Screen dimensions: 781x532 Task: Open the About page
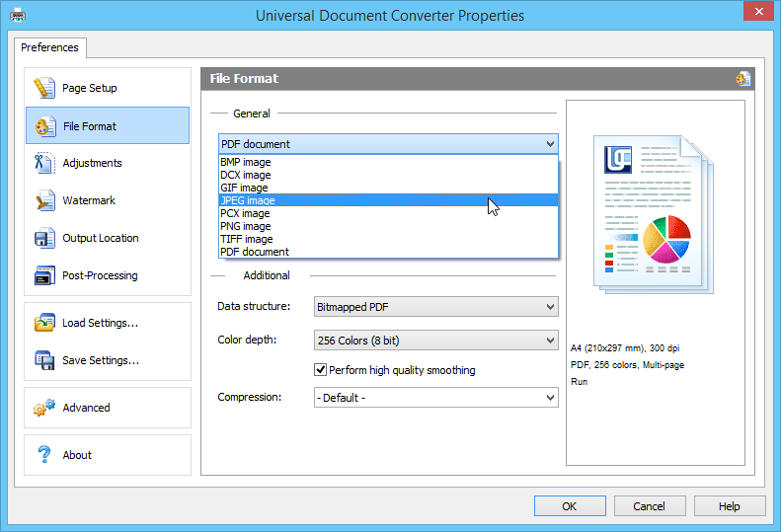[x=108, y=455]
